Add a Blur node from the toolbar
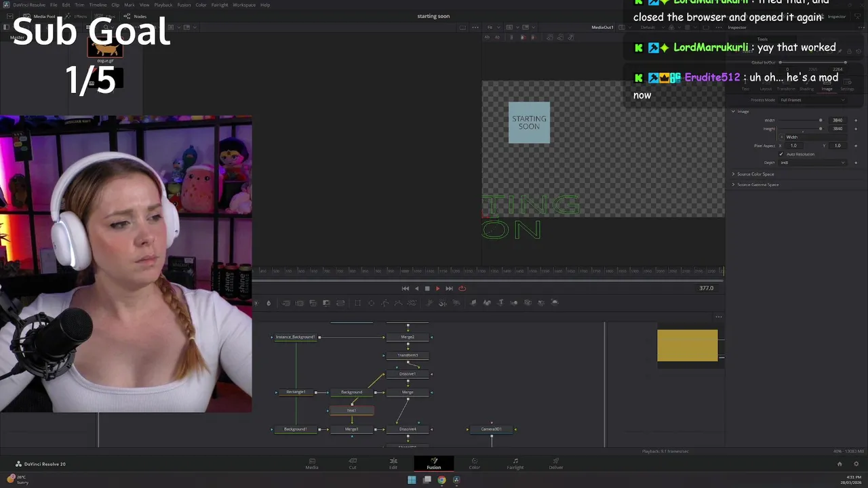The height and width of the screenshot is (488, 868). [269, 302]
